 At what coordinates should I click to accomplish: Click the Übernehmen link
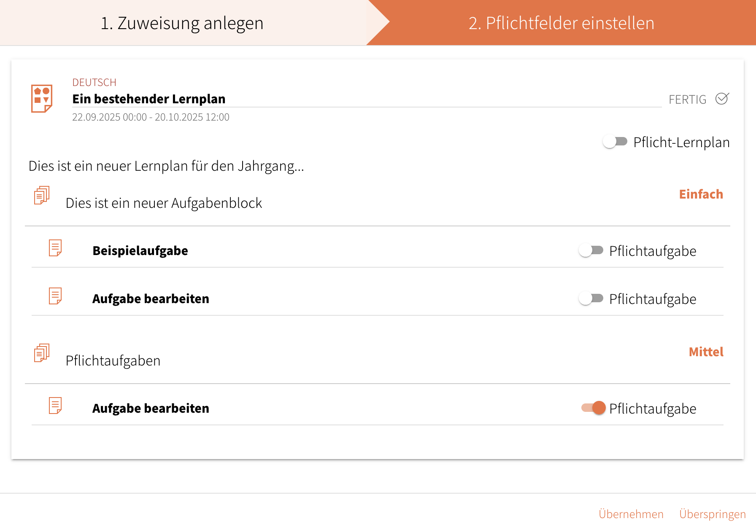coord(631,514)
